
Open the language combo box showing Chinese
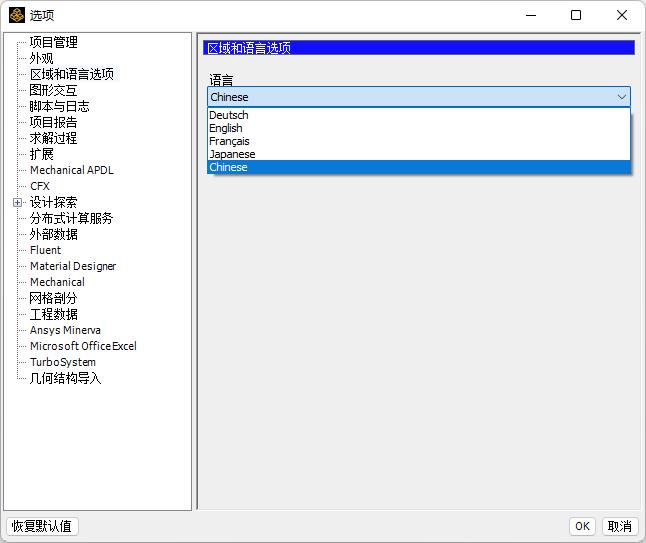(x=419, y=97)
